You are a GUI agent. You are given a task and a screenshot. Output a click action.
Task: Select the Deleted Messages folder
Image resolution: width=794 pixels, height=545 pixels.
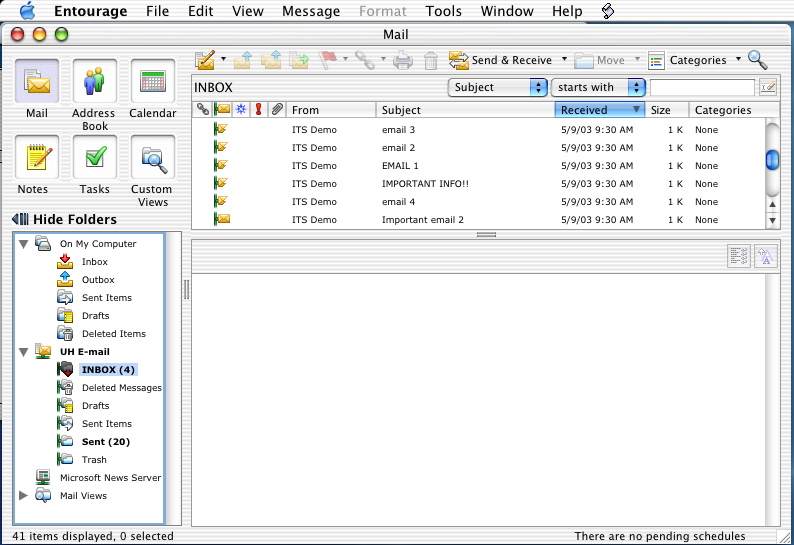(122, 388)
